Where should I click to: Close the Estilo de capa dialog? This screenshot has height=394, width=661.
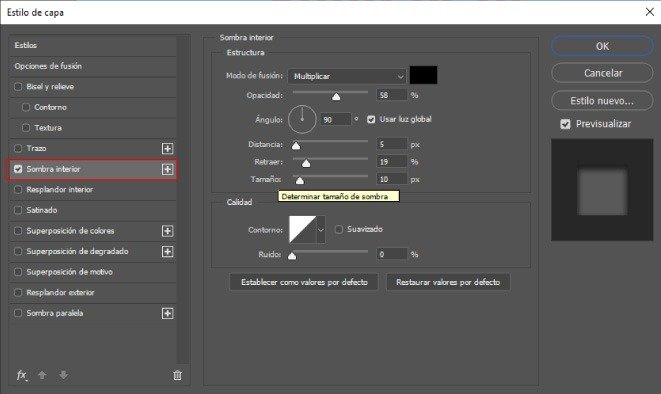click(650, 12)
